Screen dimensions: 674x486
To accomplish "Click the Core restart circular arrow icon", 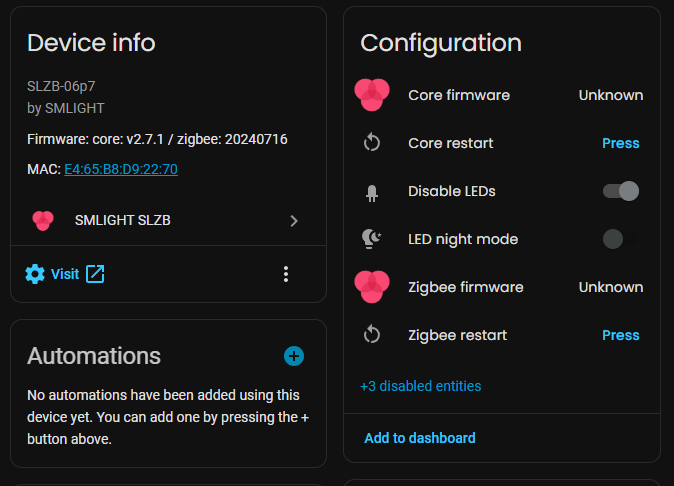I will point(372,143).
